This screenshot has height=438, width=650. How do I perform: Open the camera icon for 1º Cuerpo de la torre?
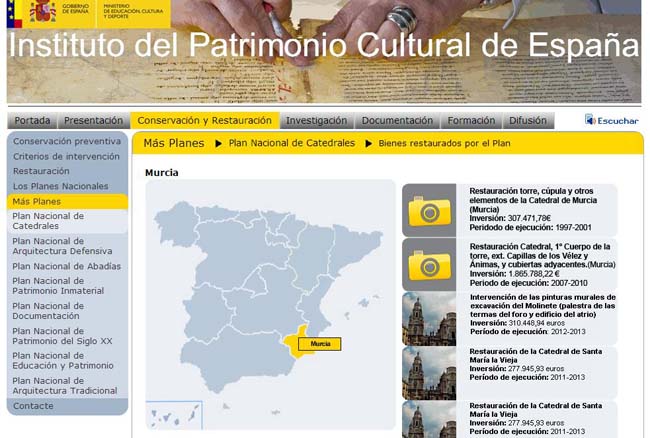pos(429,265)
